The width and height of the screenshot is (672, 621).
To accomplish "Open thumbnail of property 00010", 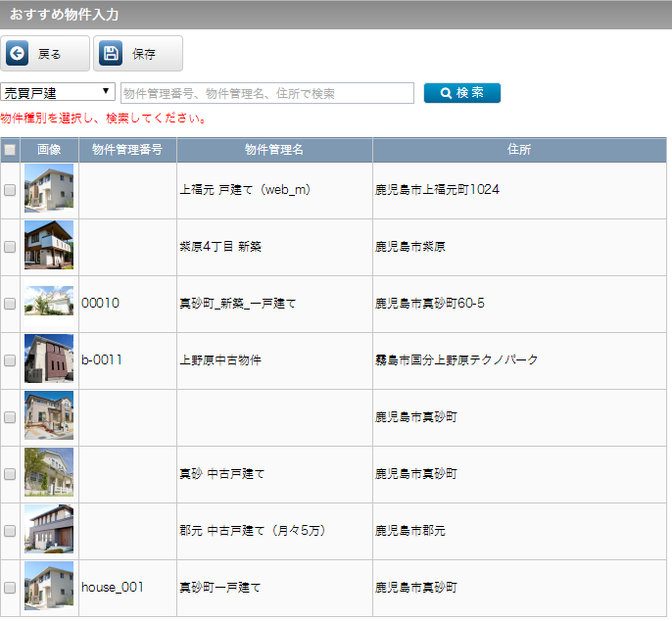I will coord(49,302).
